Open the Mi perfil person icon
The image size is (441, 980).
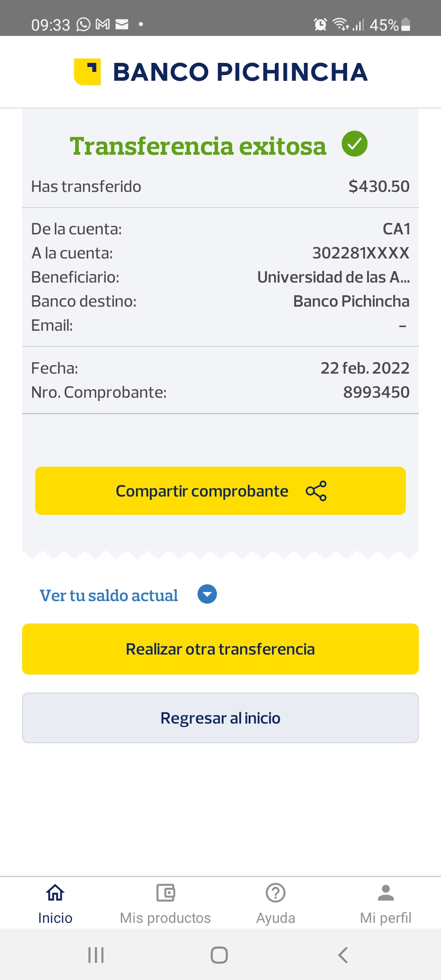[385, 893]
